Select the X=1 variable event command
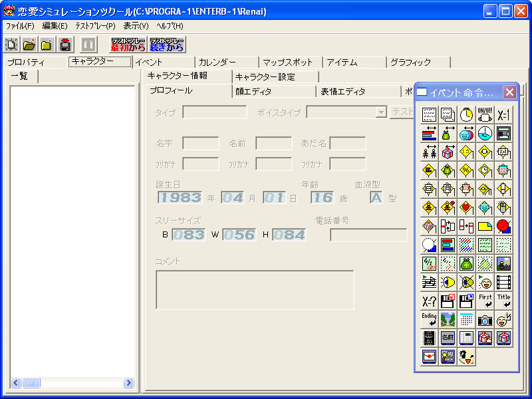The width and height of the screenshot is (532, 399). [x=503, y=114]
